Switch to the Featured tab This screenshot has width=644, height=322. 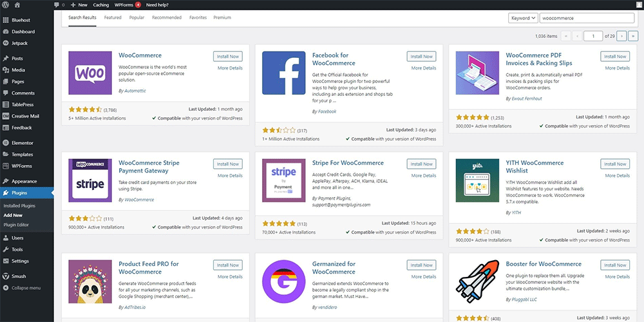point(113,17)
